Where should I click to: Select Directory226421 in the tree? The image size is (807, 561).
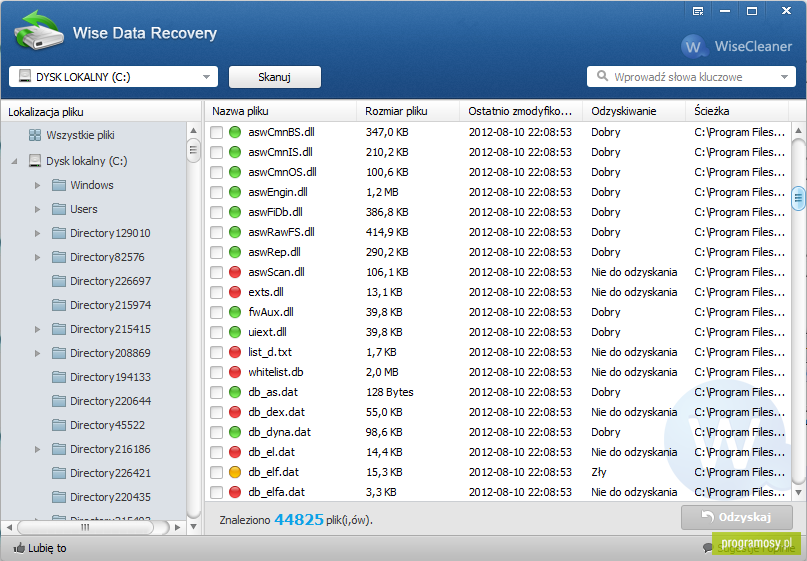pyautogui.click(x=110, y=473)
